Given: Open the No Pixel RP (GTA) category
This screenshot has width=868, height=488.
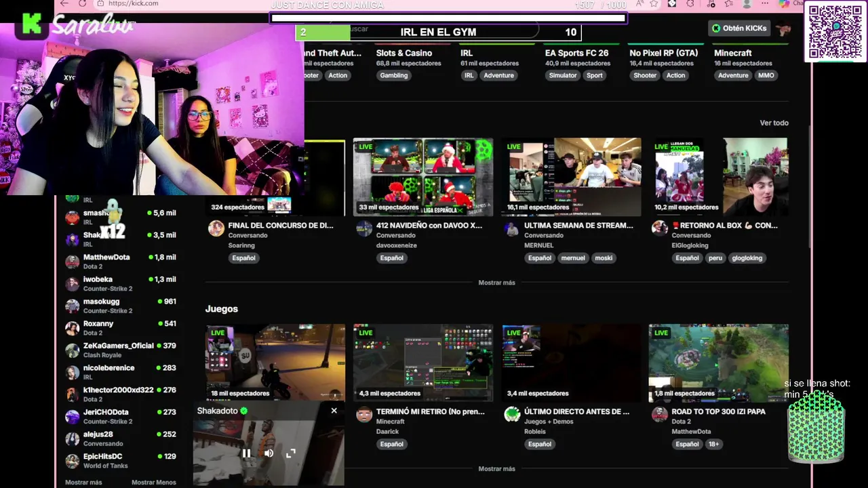Looking at the screenshot, I should point(664,53).
